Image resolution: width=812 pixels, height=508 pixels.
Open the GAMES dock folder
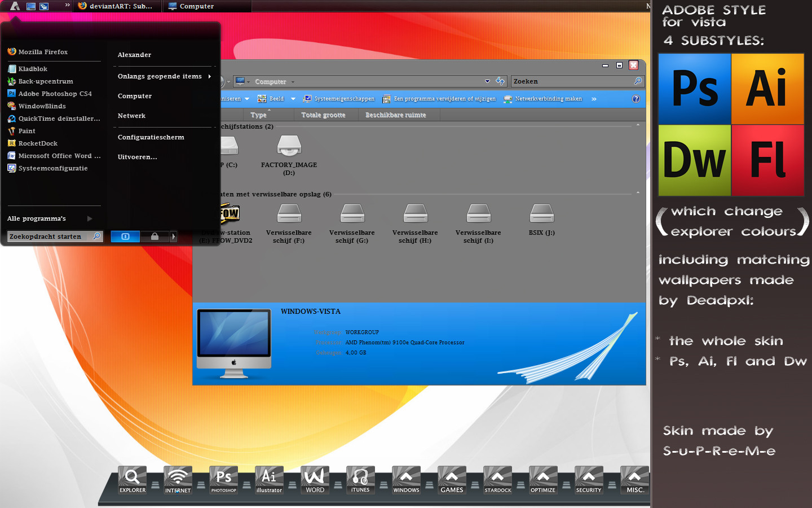(452, 480)
